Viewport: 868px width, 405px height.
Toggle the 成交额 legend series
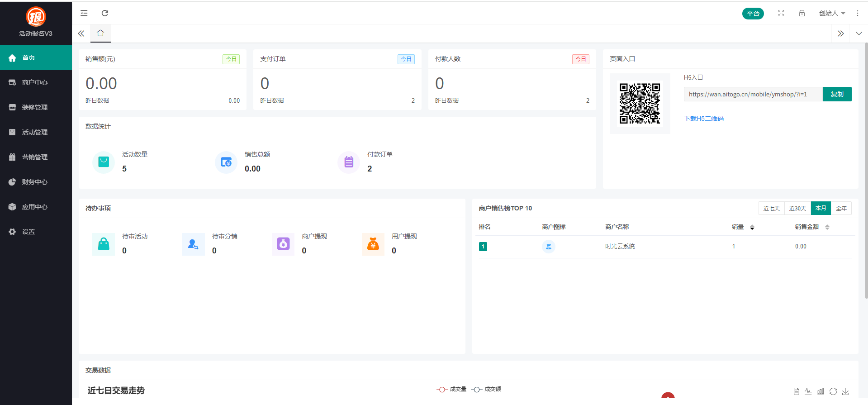486,389
